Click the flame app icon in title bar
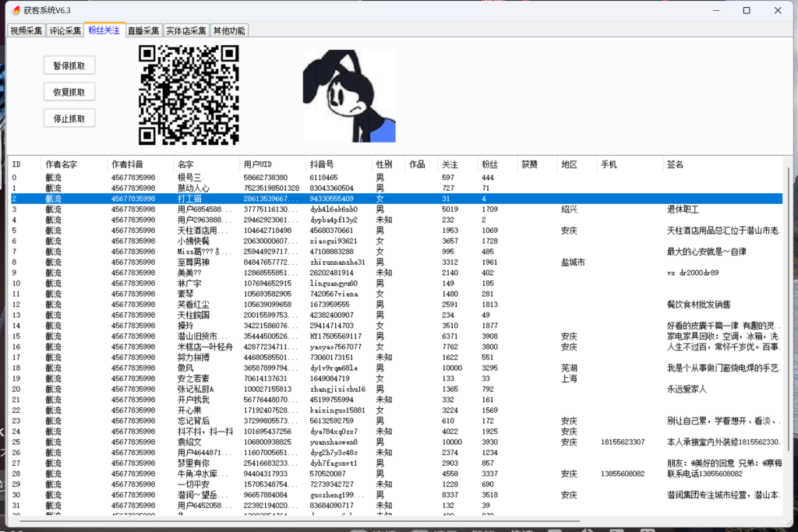Image resolution: width=798 pixels, height=532 pixels. 13,10
